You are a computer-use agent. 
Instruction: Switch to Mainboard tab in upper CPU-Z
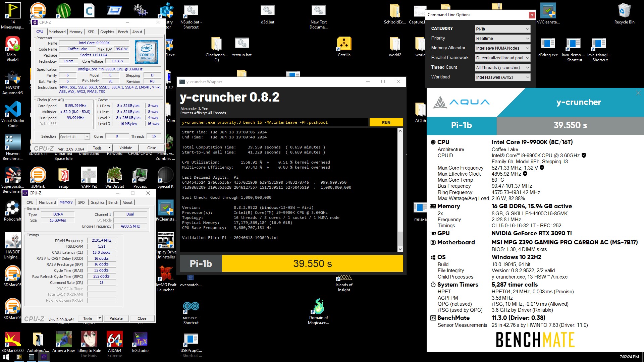[57, 32]
